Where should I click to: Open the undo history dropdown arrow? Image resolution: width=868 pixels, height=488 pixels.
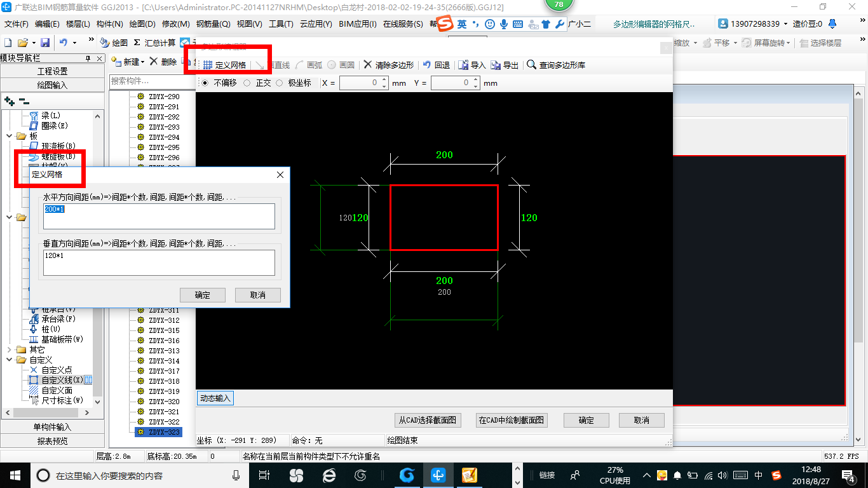(x=74, y=43)
